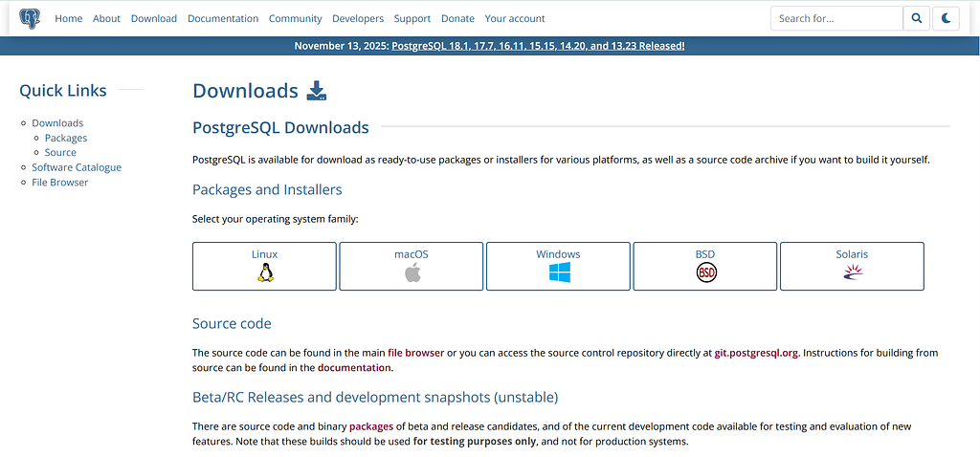Click the Solaris sunburst logo
Image resolution: width=980 pixels, height=457 pixels.
pyautogui.click(x=853, y=272)
